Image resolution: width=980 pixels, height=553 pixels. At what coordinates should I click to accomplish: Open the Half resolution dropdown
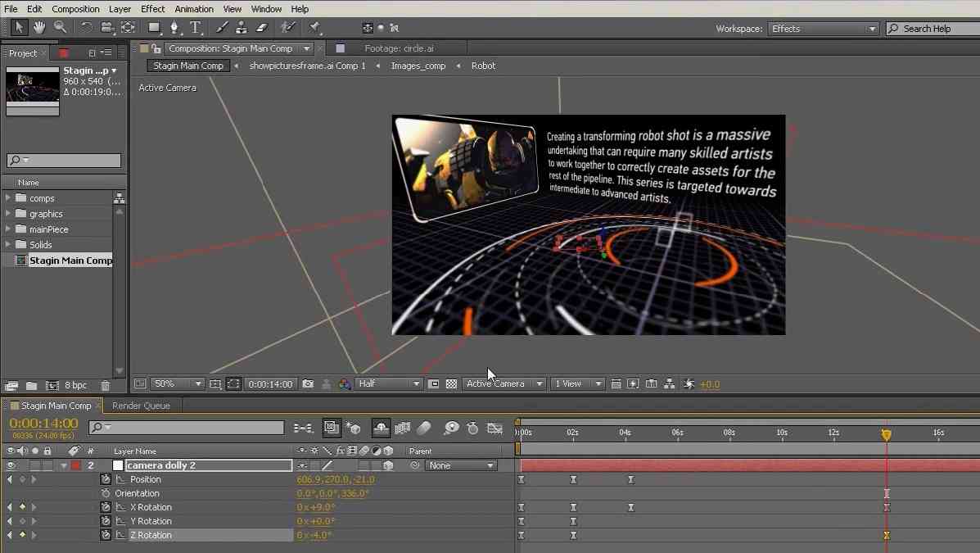click(389, 383)
